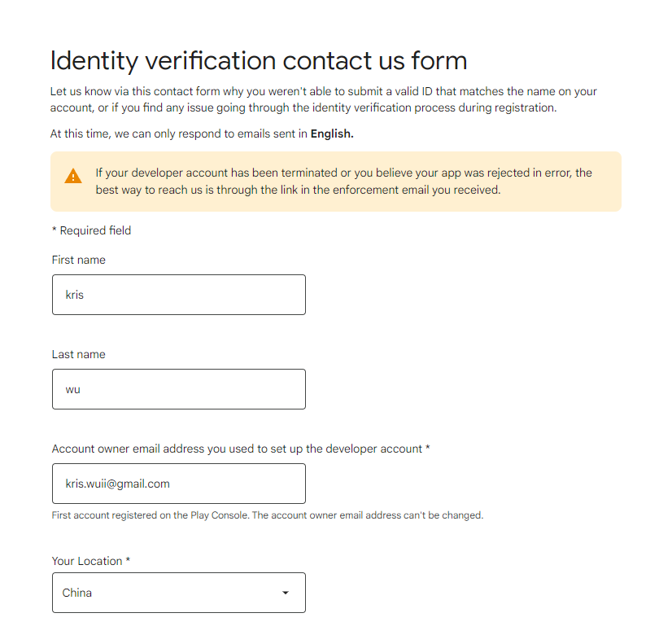Viewport: 672px width, 635px height.
Task: Click the Account owner email address label
Action: click(237, 449)
